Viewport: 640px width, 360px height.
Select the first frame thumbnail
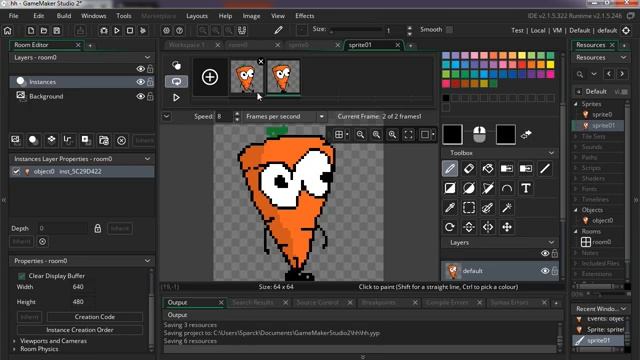246,76
